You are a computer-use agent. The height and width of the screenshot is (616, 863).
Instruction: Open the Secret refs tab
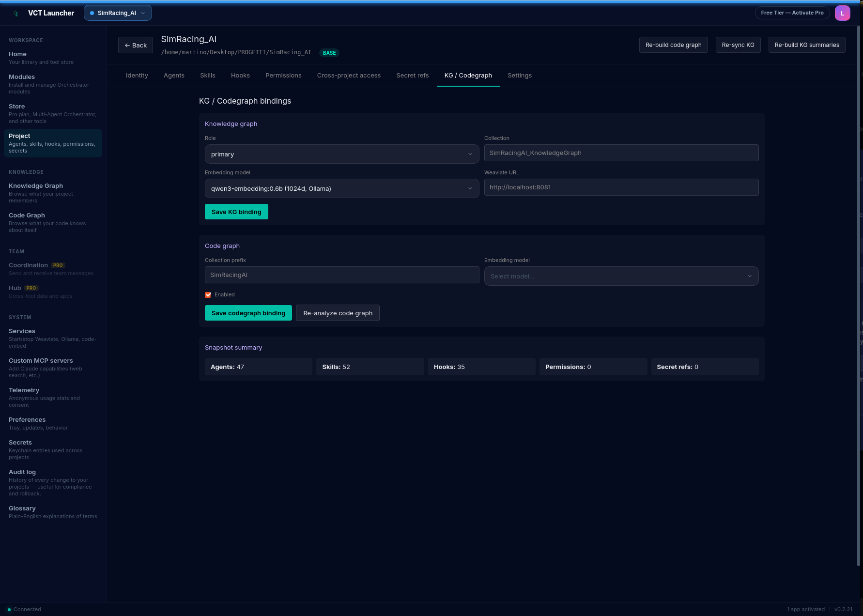(x=413, y=76)
